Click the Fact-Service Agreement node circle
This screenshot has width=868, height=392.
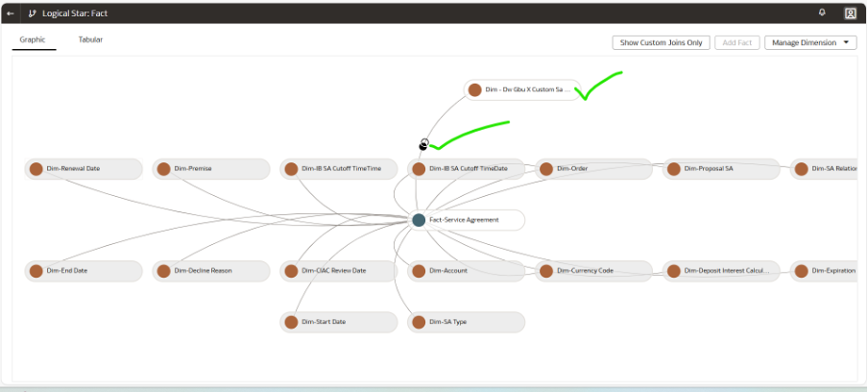pos(419,220)
